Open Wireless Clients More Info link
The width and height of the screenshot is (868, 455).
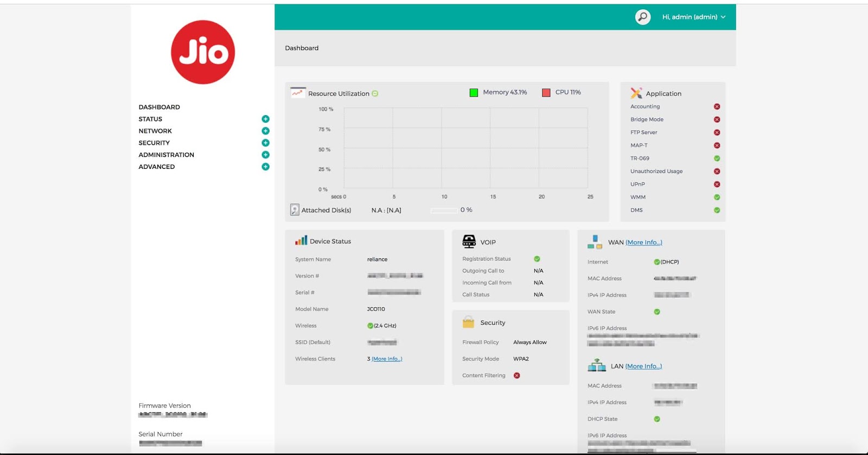pyautogui.click(x=387, y=359)
